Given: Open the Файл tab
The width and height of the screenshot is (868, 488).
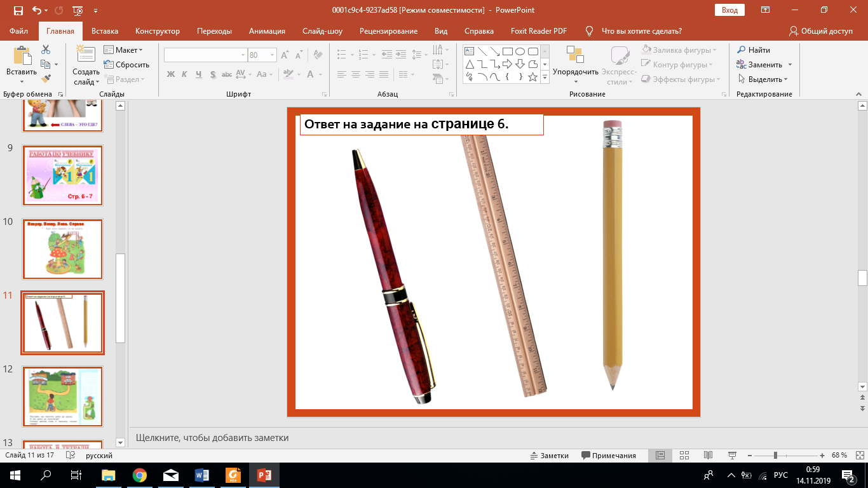Looking at the screenshot, I should tap(19, 31).
